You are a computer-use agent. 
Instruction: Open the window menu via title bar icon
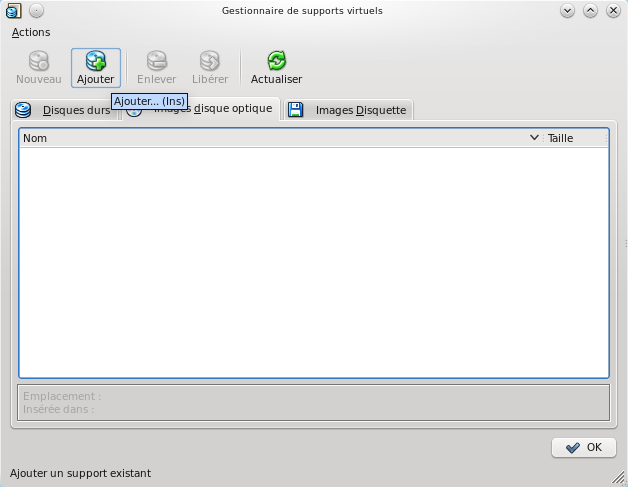[x=14, y=11]
